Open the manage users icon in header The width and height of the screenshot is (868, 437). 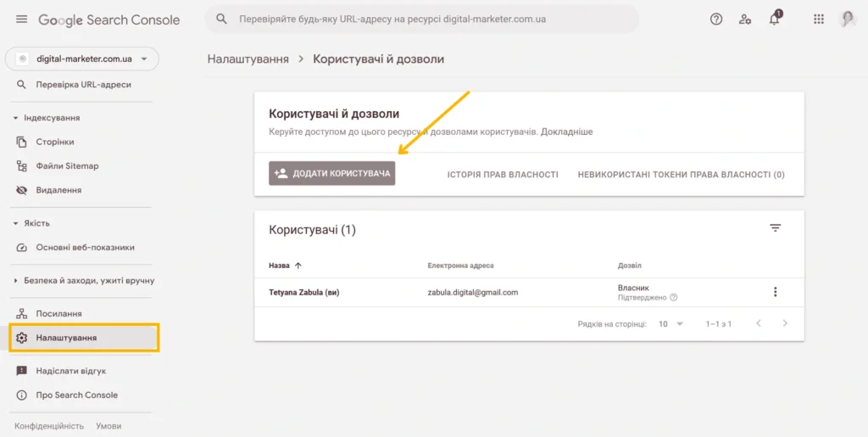point(745,20)
